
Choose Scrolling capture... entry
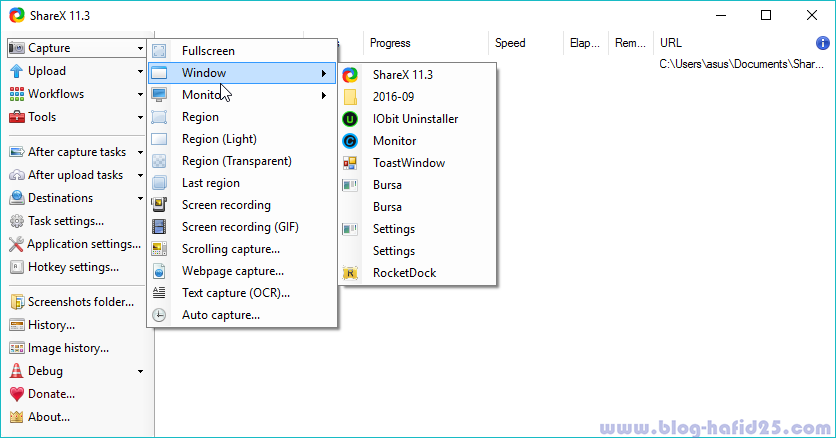click(242, 249)
